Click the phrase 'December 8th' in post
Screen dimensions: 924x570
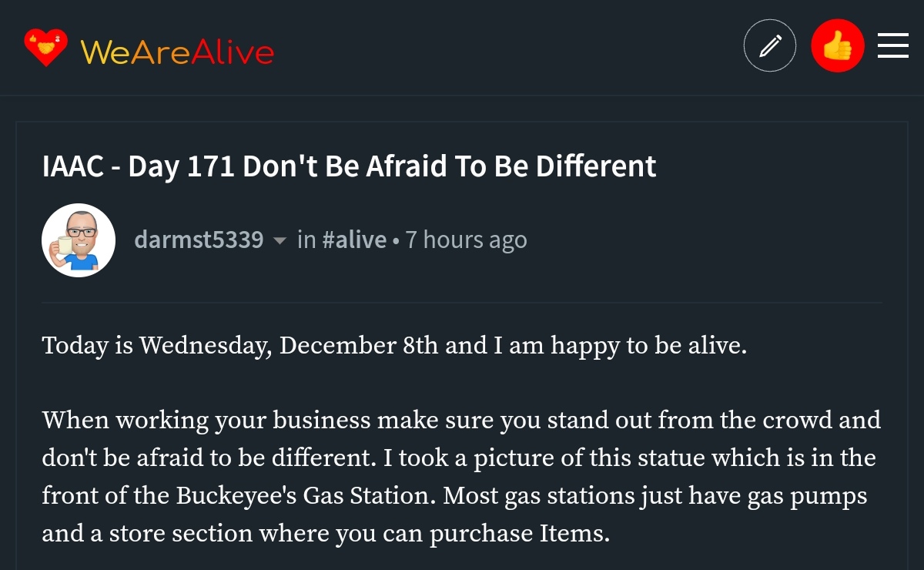pyautogui.click(x=359, y=344)
